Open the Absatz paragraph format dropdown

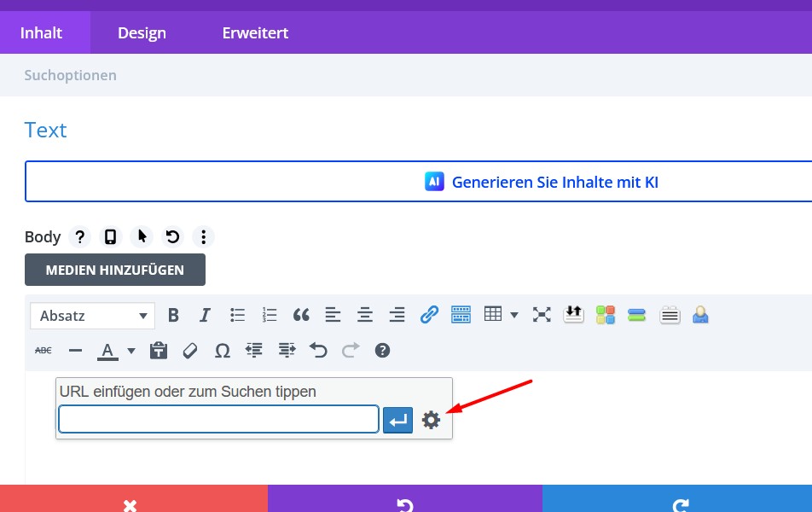click(93, 316)
